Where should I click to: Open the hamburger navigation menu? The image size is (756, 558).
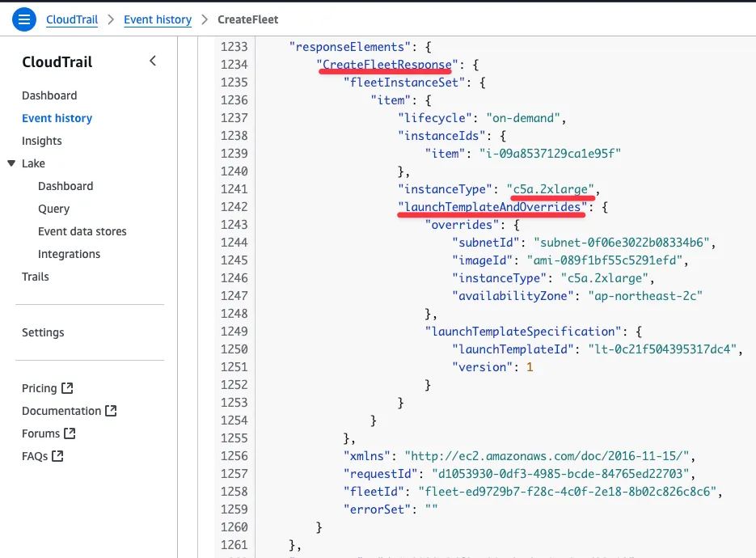click(24, 19)
